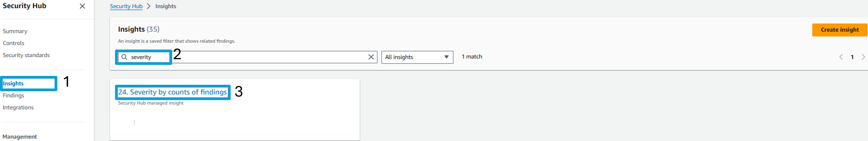Click the breadcrumb separator chevron

click(x=149, y=6)
